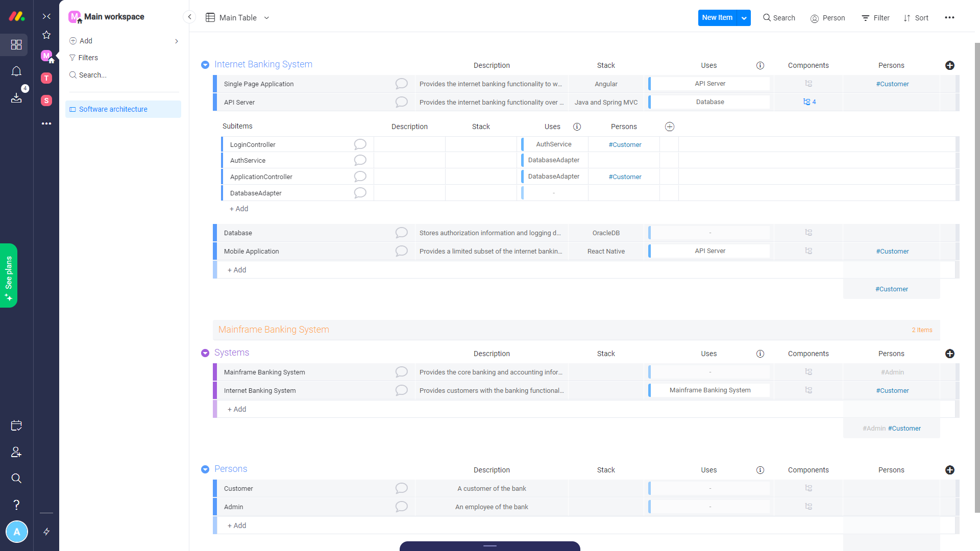The image size is (980, 551).
Task: Click the sidebar Search field
Action: point(92,75)
